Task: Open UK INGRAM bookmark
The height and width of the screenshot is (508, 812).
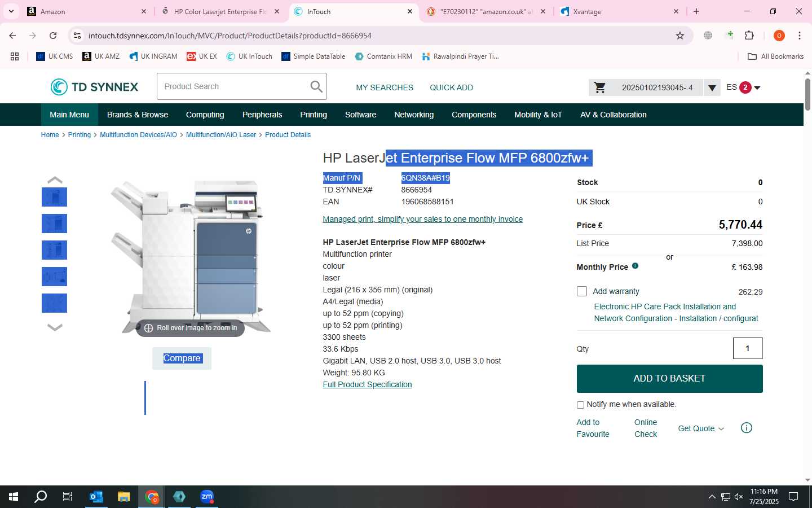Action: point(153,56)
